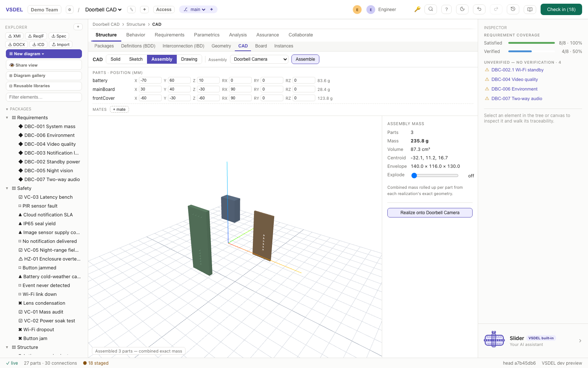Viewport: 588px width, 368px height.
Task: Download ReqIF export
Action: point(36,36)
